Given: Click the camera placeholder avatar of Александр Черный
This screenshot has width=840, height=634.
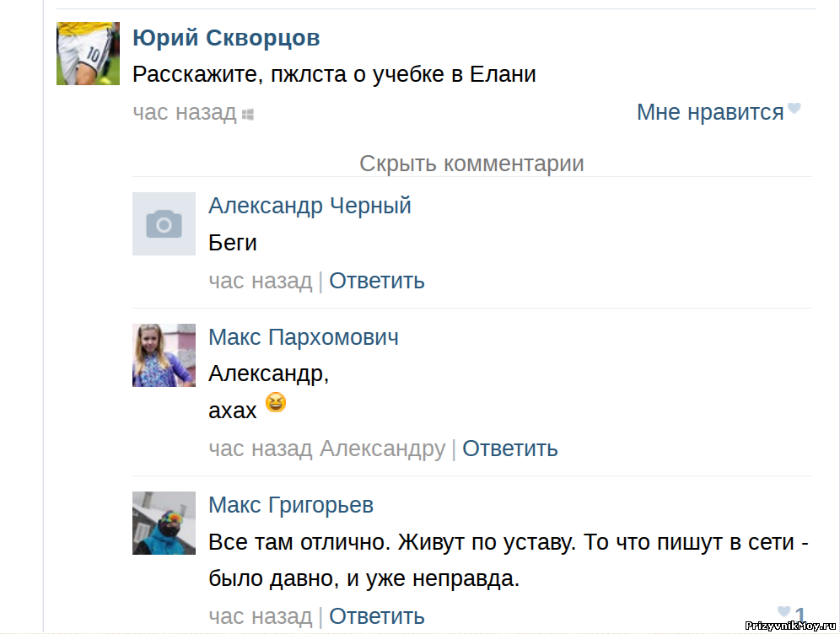Looking at the screenshot, I should pyautogui.click(x=164, y=223).
